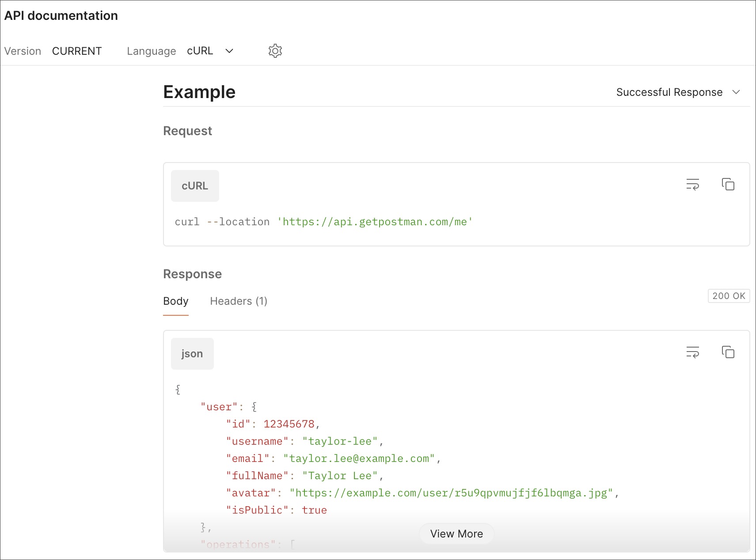Copy the JSON response body

728,352
